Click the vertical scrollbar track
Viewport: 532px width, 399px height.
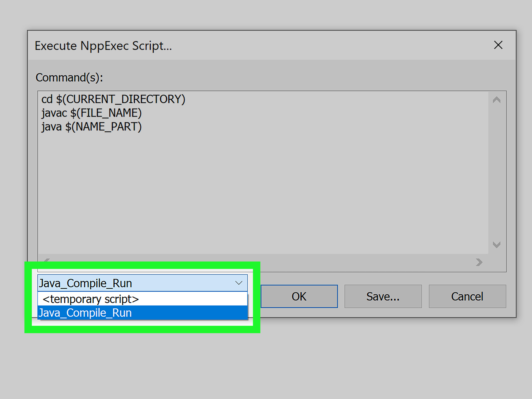point(496,173)
